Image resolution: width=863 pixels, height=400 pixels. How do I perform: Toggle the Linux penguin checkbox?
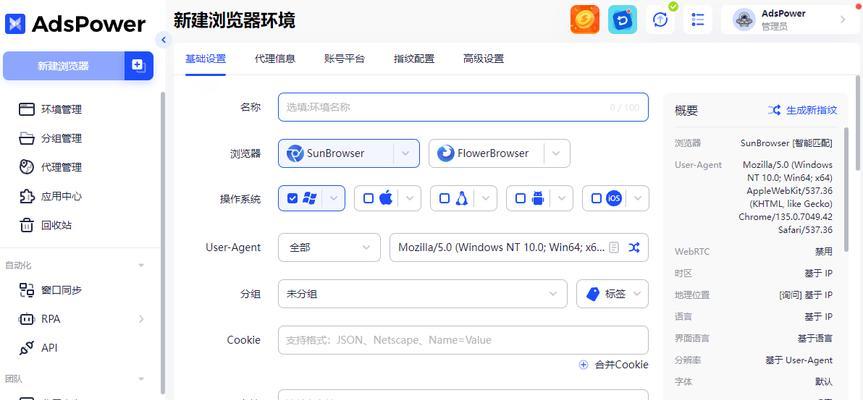[444, 198]
